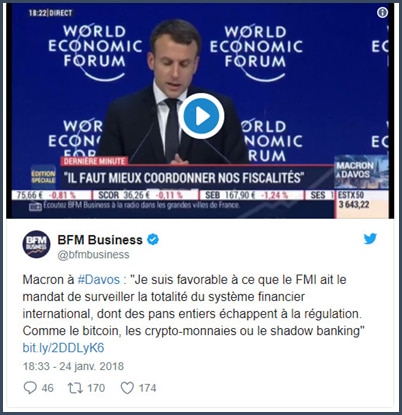This screenshot has height=415, width=402.
Task: Open the 18:33 - 24 janv. 2018 timestamp
Action: click(73, 366)
